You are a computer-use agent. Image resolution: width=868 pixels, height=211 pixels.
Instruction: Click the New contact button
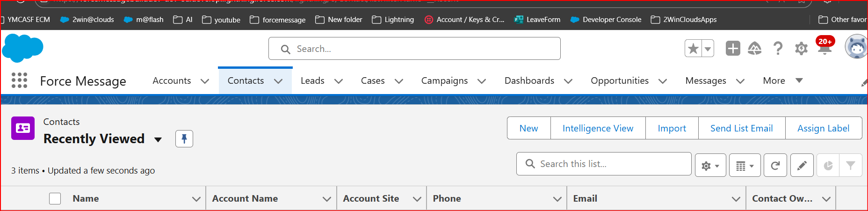(528, 128)
